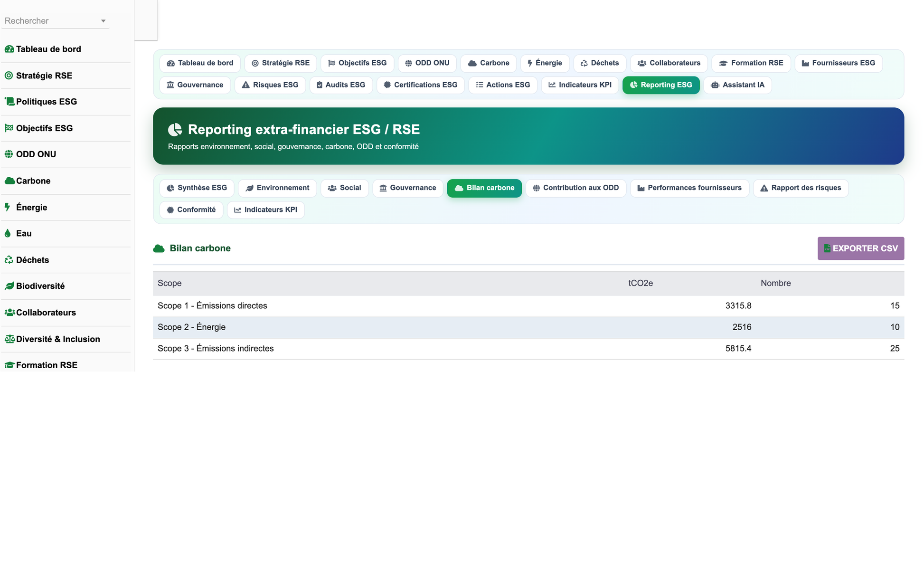The image size is (924, 572).
Task: Click the scroll icon beside Politiques ESG
Action: pyautogui.click(x=9, y=102)
